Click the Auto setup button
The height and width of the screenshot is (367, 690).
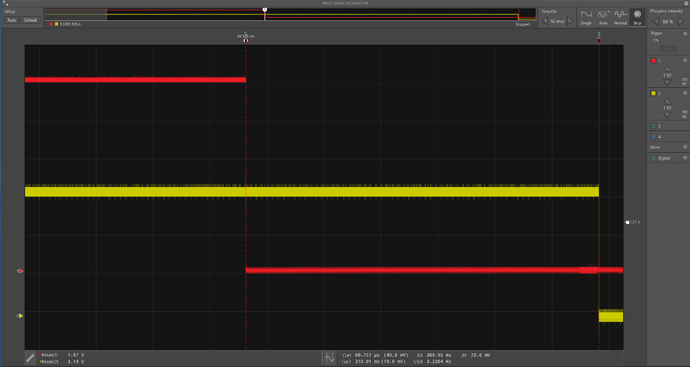tap(11, 20)
